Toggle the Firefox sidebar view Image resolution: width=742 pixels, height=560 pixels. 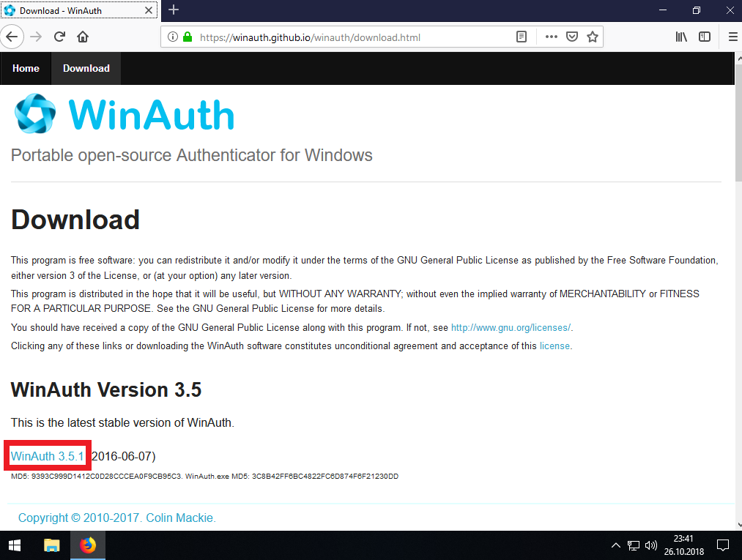click(705, 37)
